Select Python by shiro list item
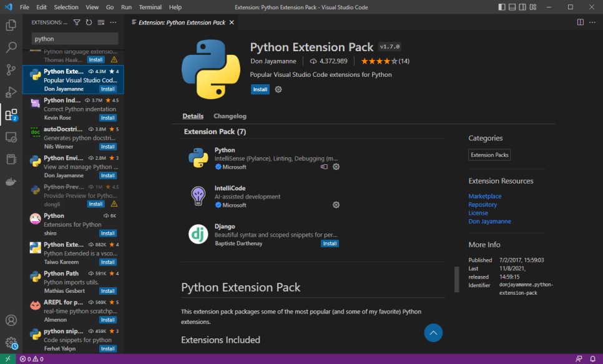The image size is (603, 364). point(73,224)
